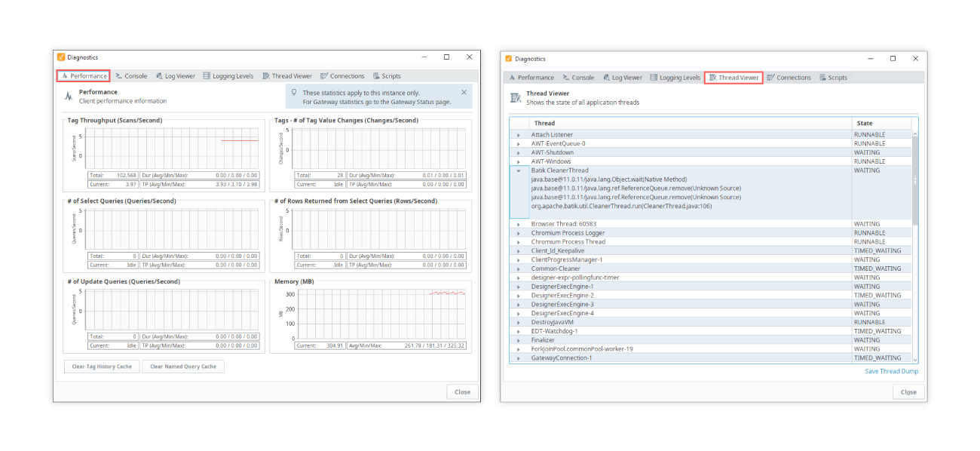Expand the Chromium Process Logger row

(518, 233)
